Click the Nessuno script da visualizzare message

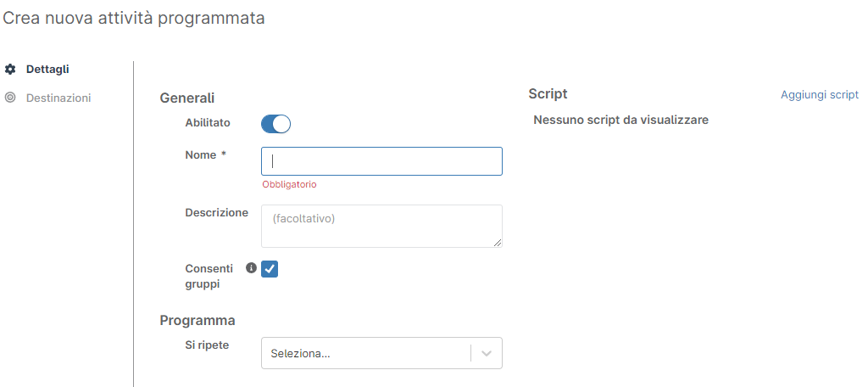click(620, 120)
